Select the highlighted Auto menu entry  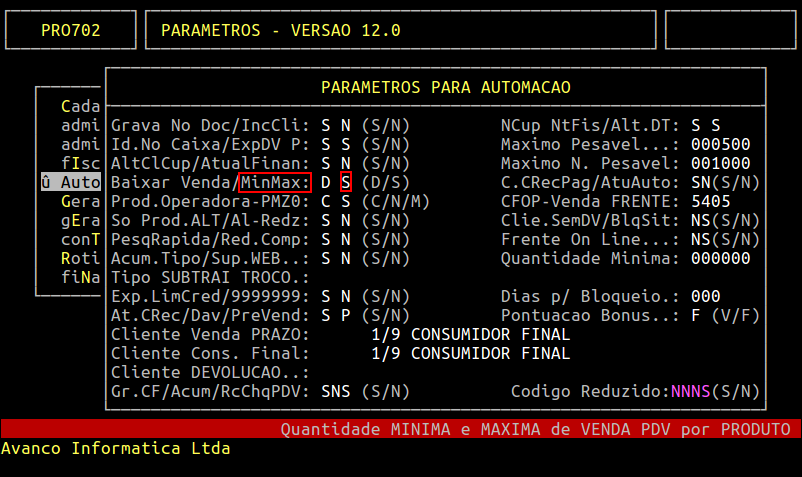click(71, 183)
